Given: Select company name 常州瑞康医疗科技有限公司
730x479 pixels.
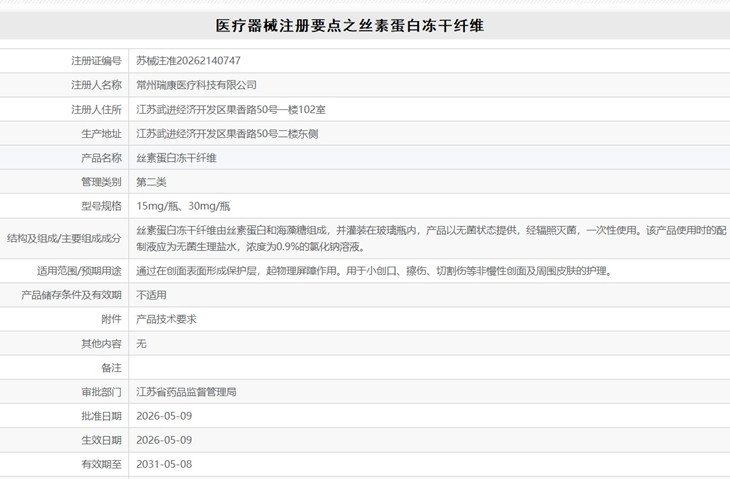Looking at the screenshot, I should (196, 85).
